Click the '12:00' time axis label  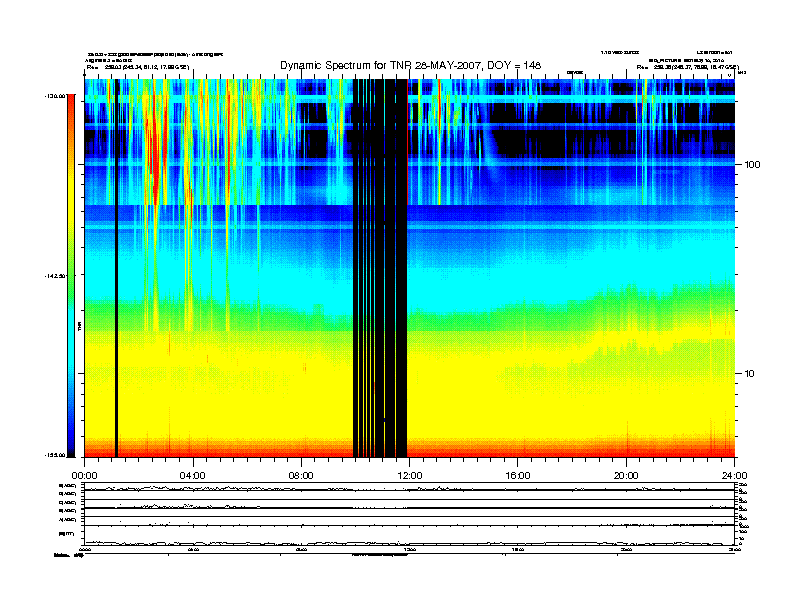[x=410, y=476]
